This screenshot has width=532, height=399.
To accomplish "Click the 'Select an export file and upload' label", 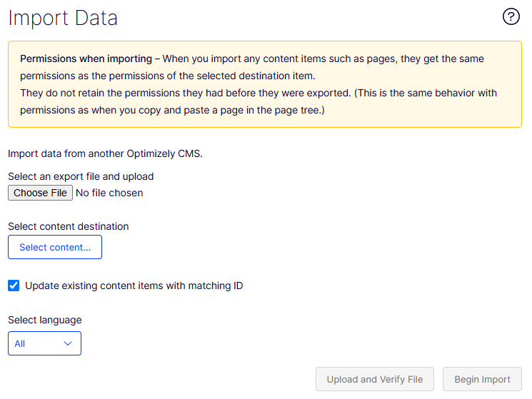I will [x=81, y=176].
